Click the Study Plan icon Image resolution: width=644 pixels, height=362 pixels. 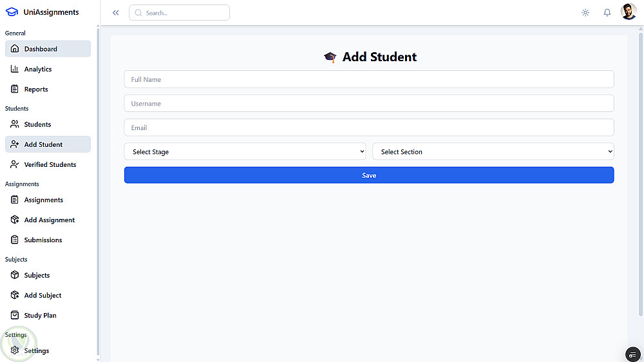click(x=15, y=315)
